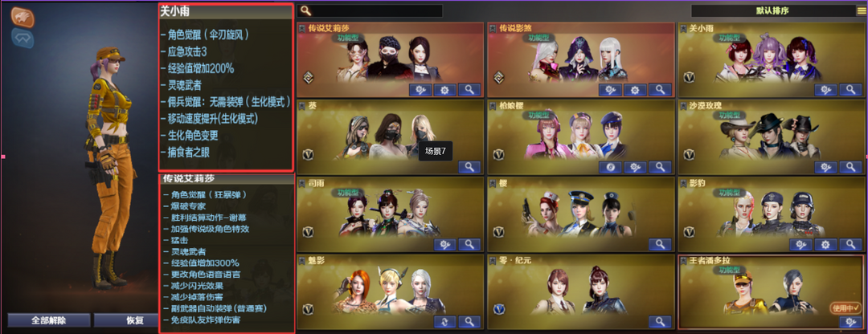Click magnifier preview on 传说影煞 card
Viewport: 868px width, 334px height.
[x=660, y=90]
